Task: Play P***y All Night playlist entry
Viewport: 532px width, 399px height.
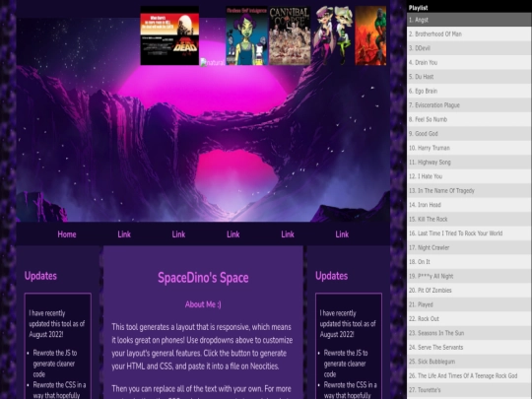Action: (x=469, y=276)
